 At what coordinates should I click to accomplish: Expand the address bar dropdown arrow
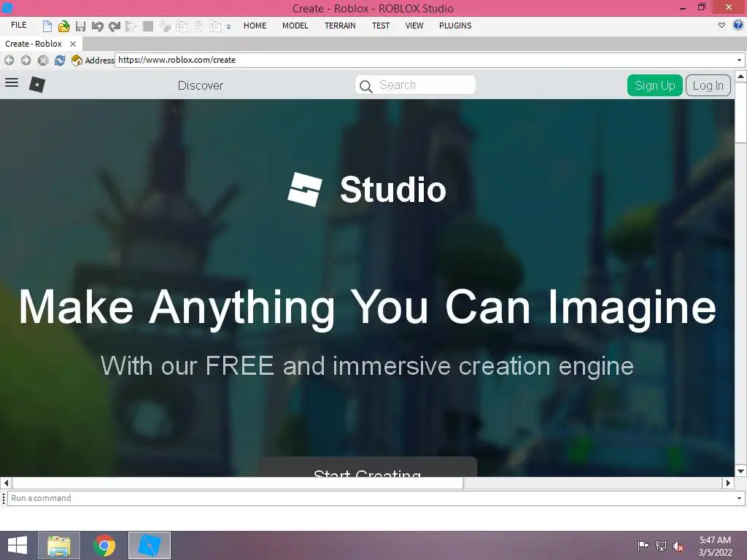tap(739, 60)
